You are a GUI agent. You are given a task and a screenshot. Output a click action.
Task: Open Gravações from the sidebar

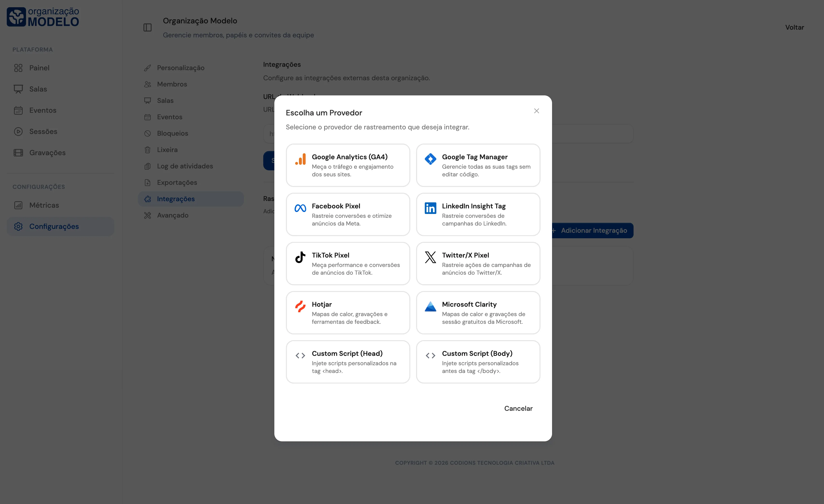[47, 153]
